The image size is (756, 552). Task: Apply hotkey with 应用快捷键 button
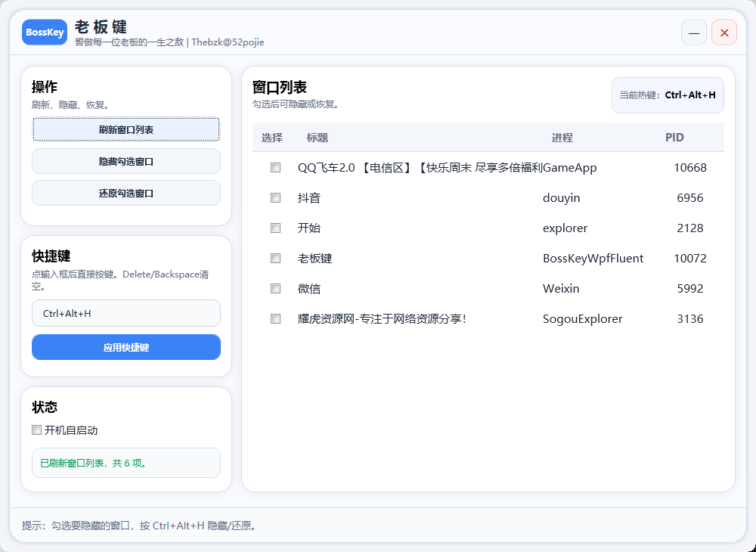126,347
